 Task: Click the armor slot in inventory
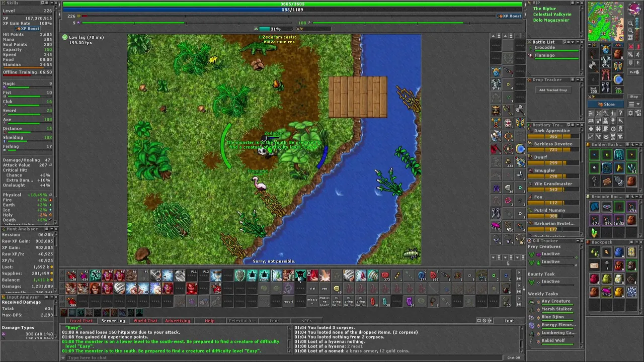(x=606, y=61)
